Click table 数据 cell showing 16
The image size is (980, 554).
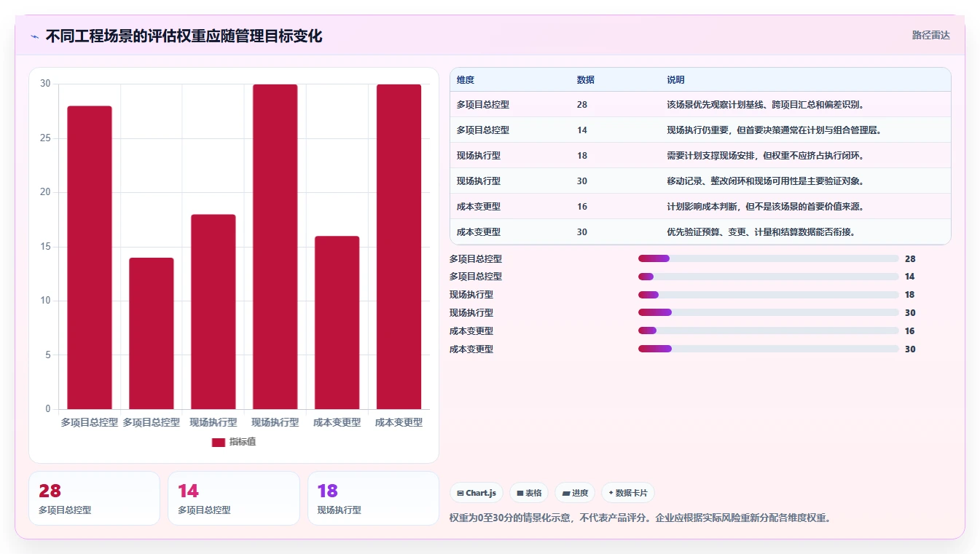[581, 207]
